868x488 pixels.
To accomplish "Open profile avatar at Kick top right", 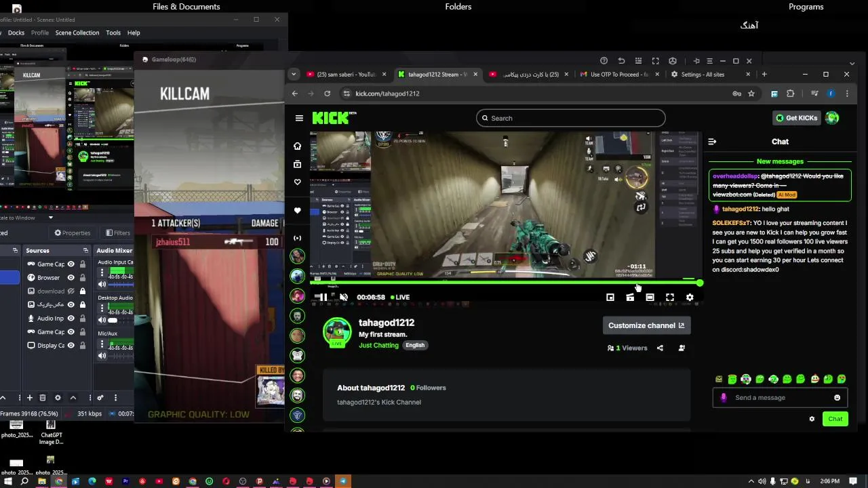I will [832, 118].
